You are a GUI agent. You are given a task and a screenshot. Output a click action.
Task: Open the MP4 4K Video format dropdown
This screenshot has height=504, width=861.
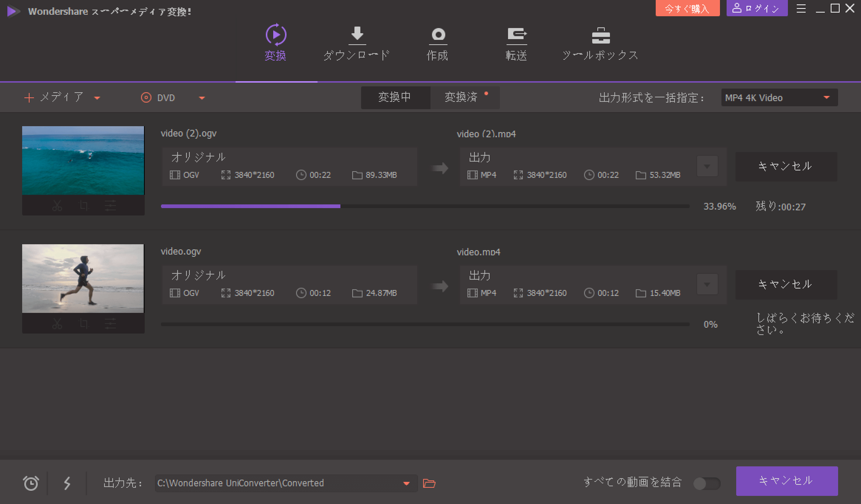(x=779, y=97)
